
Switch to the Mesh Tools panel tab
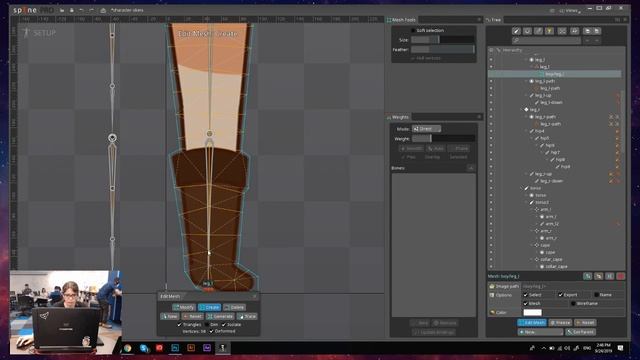click(402, 20)
